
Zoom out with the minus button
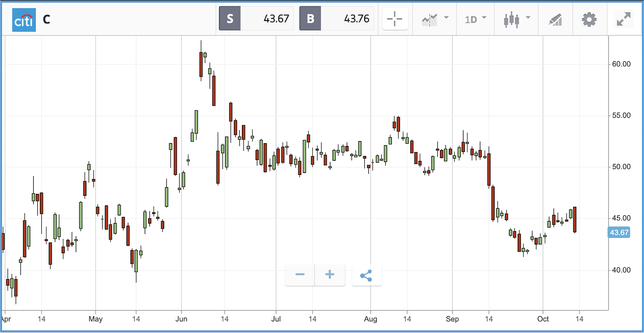(300, 275)
